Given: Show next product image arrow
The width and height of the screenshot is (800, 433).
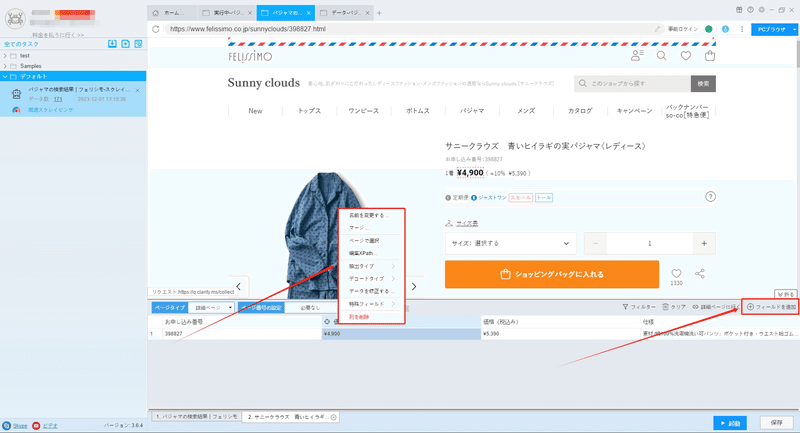Looking at the screenshot, I should [414, 286].
